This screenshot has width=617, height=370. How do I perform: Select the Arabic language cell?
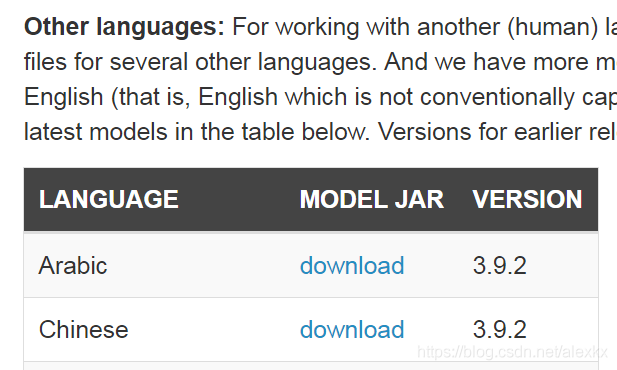point(73,265)
